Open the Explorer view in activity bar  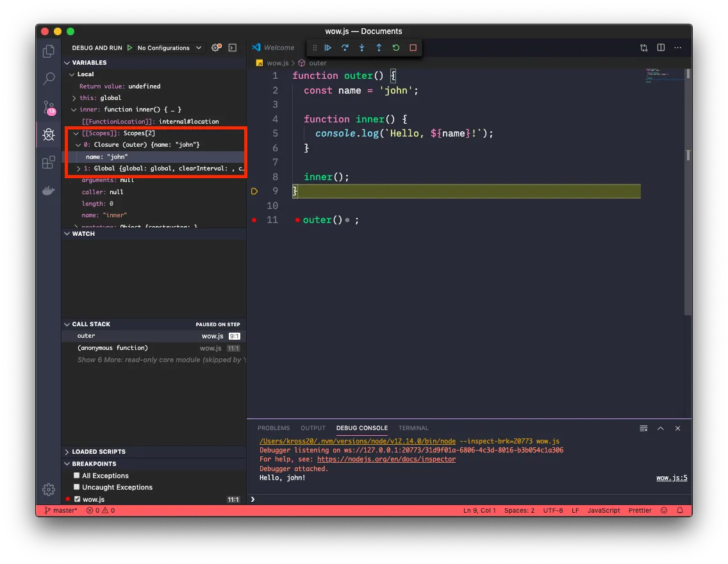point(48,51)
